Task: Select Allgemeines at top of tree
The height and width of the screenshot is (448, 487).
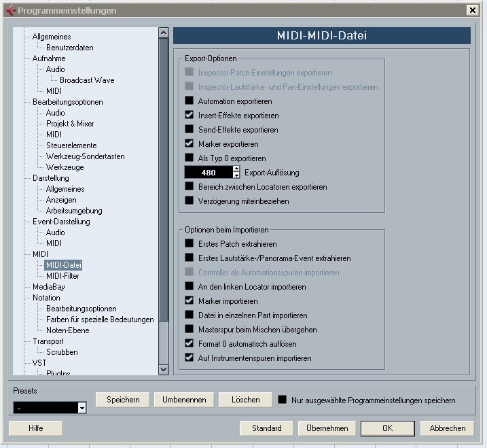Action: 52,37
